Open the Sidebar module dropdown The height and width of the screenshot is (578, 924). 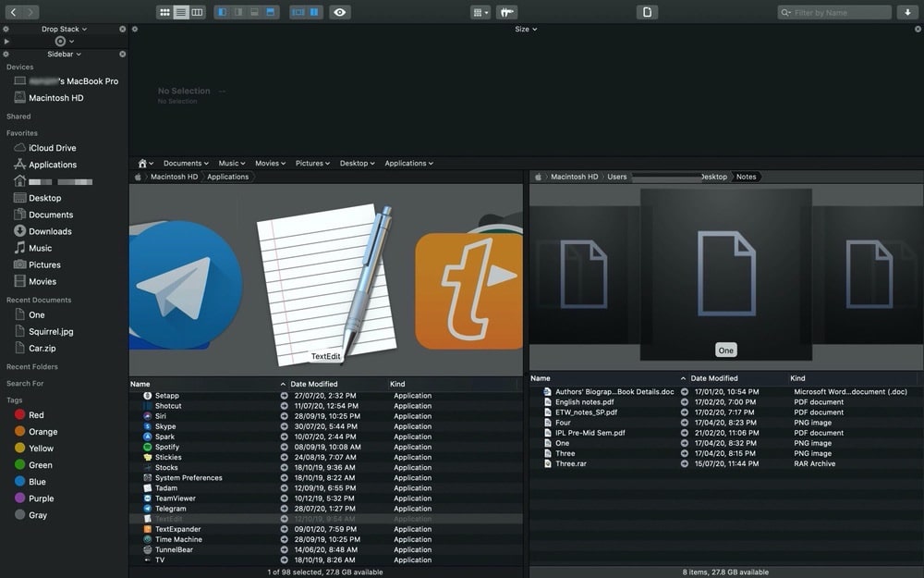tap(65, 54)
